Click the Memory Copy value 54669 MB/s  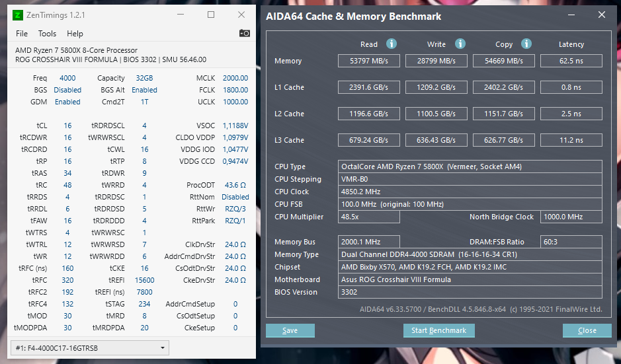504,61
